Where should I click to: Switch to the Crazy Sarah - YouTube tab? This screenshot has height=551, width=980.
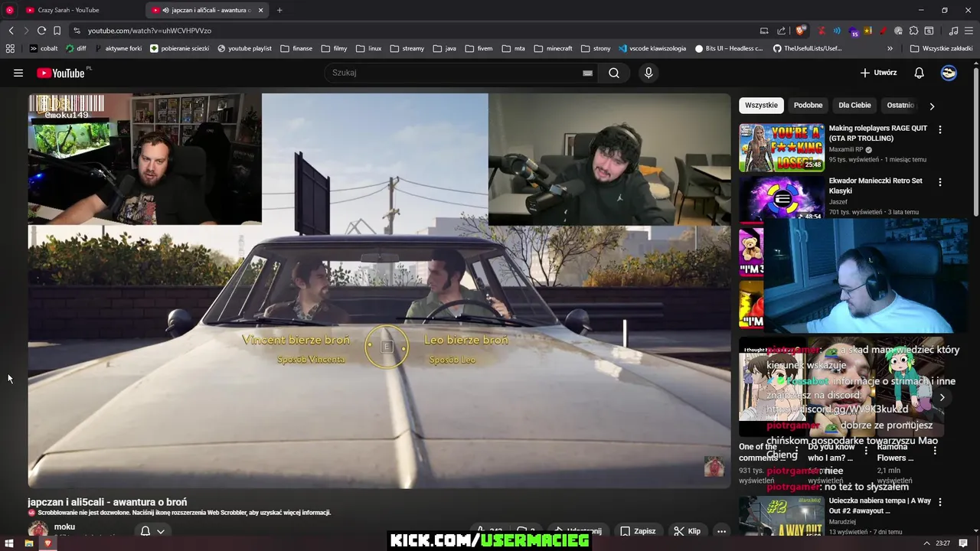(80, 10)
